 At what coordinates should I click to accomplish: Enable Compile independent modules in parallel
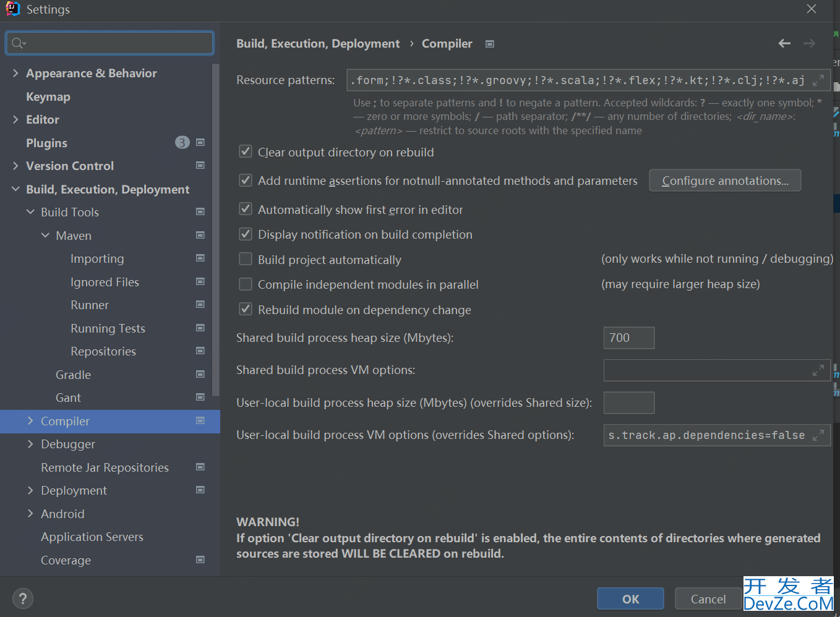(x=246, y=284)
